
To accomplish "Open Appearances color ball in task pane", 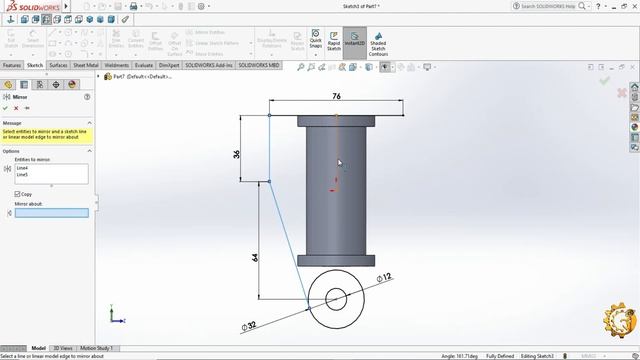I will click(x=634, y=127).
